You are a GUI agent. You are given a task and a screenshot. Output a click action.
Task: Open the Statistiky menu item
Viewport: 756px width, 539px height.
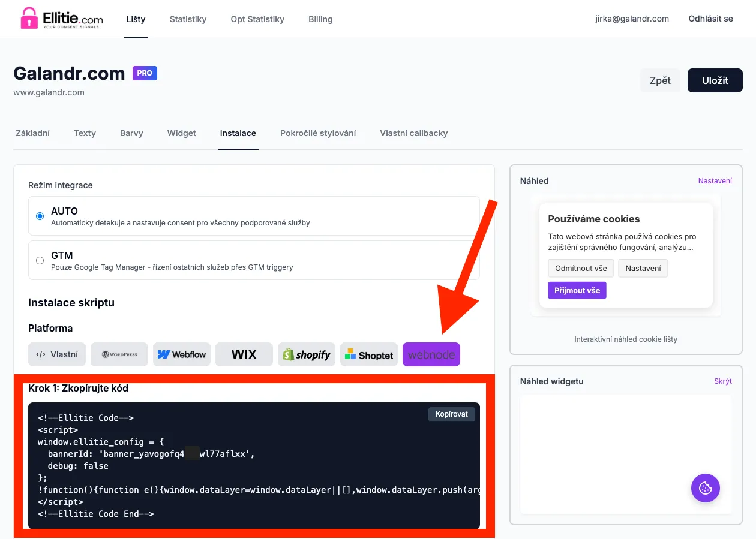tap(188, 19)
